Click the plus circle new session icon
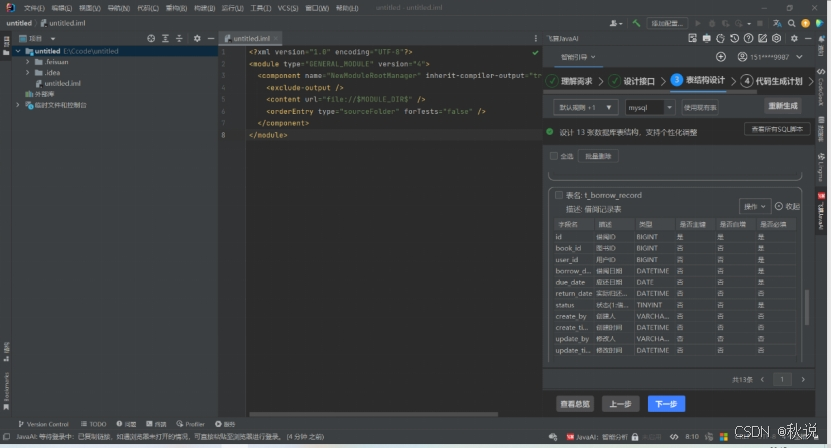Image resolution: width=831 pixels, height=448 pixels. point(721,57)
